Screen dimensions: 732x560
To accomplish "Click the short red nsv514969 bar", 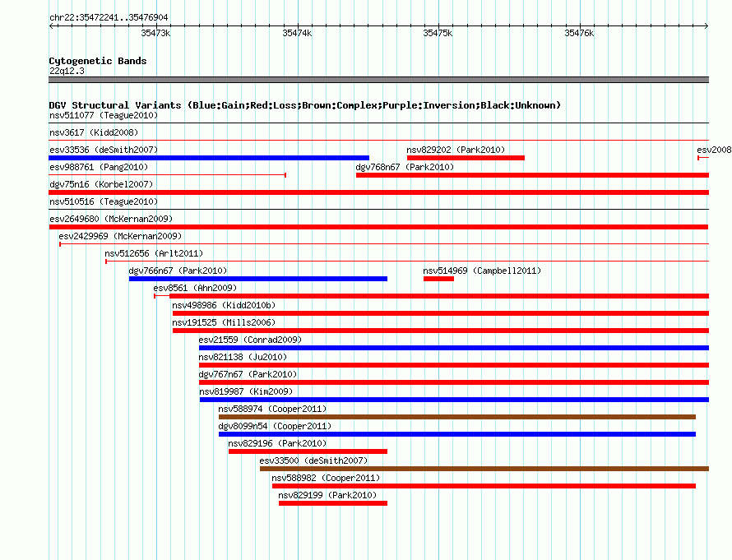I will pos(438,279).
